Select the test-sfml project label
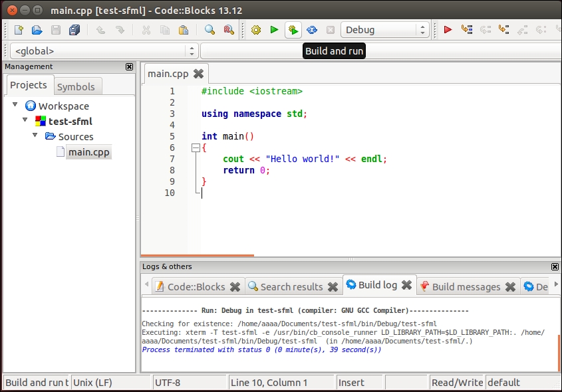562x392 pixels. (x=70, y=122)
